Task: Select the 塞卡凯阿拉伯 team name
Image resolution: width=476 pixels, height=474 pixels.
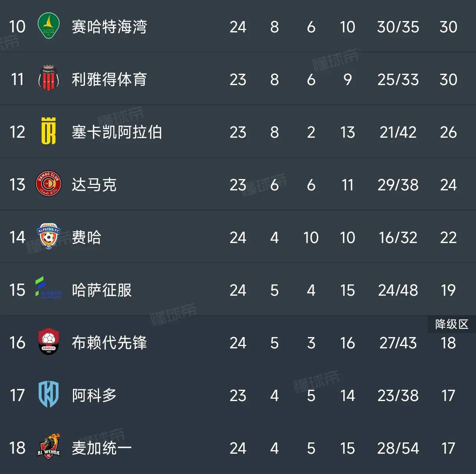Action: click(117, 132)
